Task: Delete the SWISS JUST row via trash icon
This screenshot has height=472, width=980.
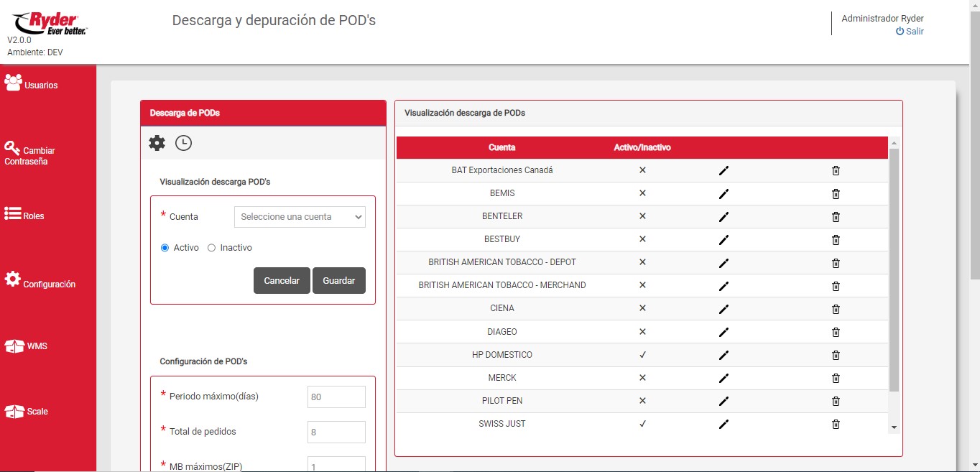Action: pyautogui.click(x=836, y=424)
